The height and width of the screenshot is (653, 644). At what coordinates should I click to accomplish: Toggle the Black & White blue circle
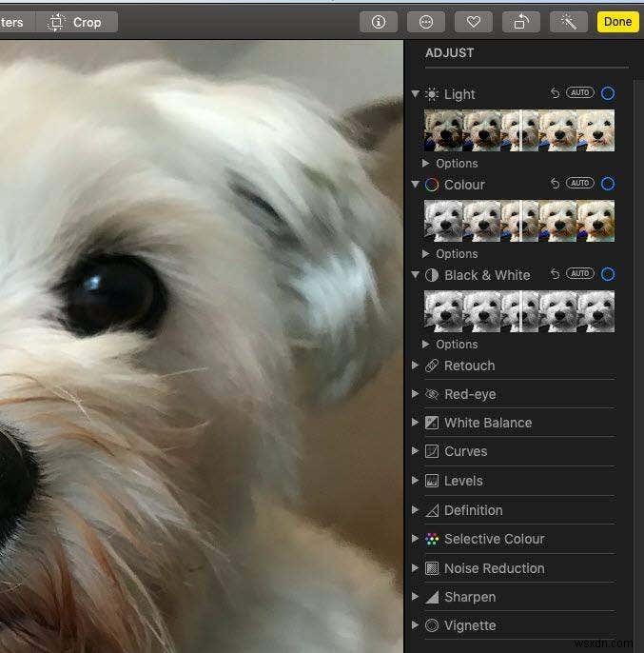click(608, 274)
